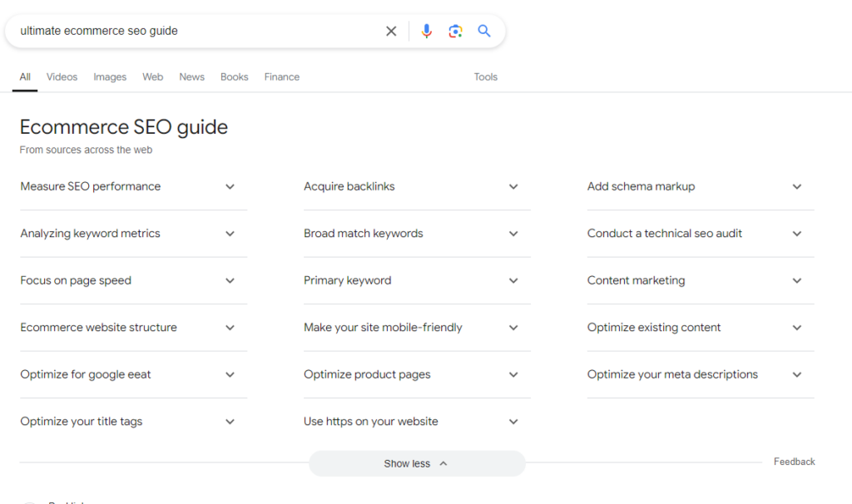The width and height of the screenshot is (852, 504).
Task: Expand Use https on your website chevron
Action: (x=513, y=422)
